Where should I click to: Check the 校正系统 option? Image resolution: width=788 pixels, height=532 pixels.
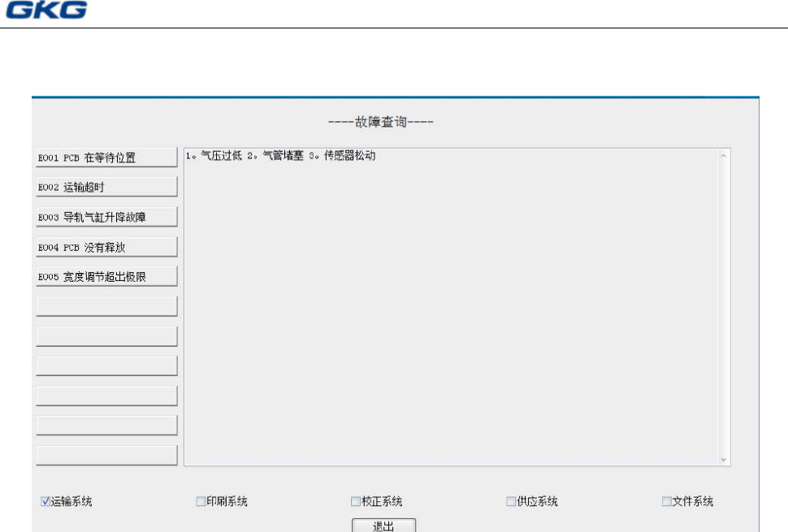tap(355, 501)
